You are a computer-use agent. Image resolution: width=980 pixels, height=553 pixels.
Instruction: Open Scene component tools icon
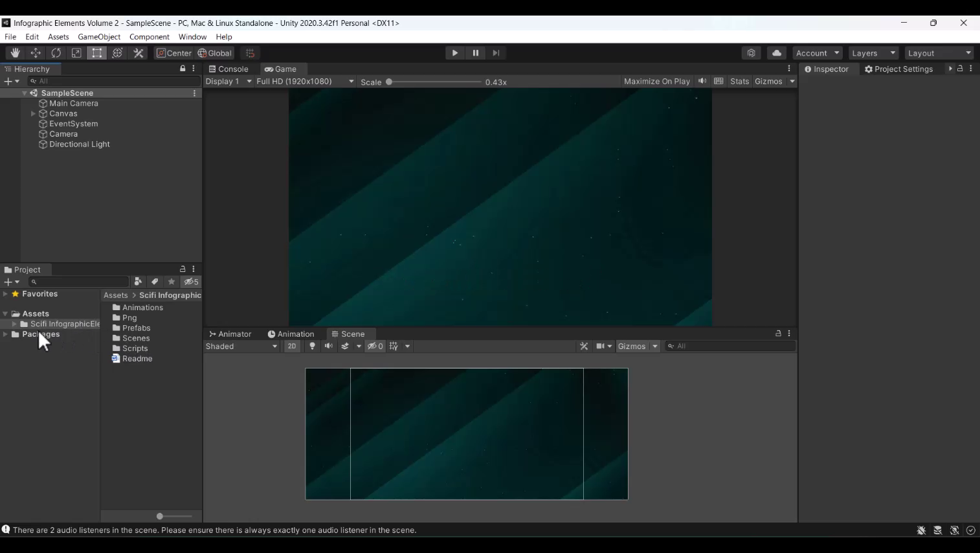584,346
